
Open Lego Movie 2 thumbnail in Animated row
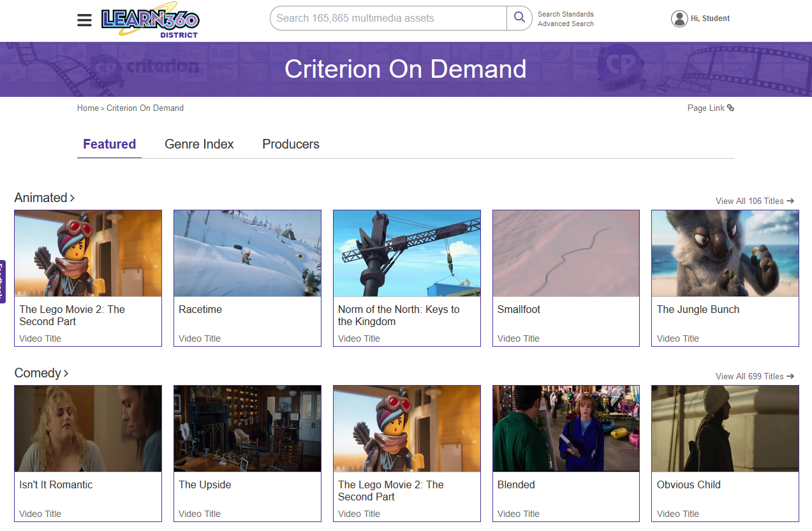point(88,253)
